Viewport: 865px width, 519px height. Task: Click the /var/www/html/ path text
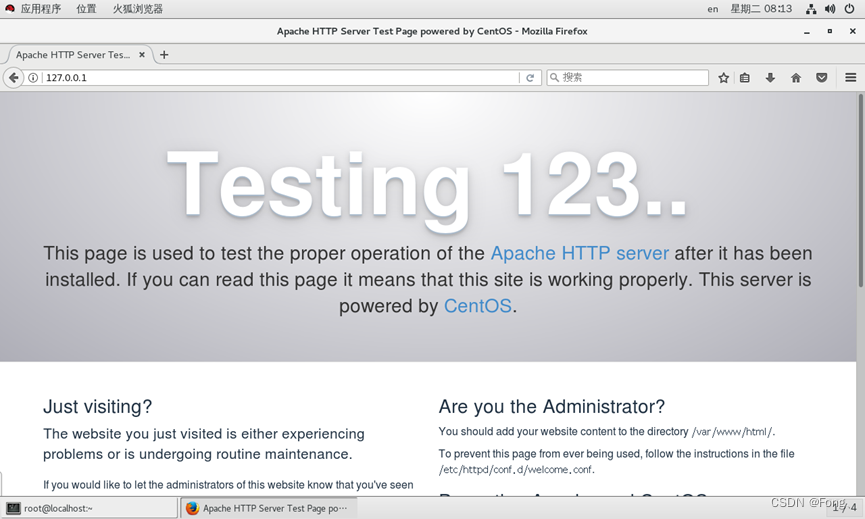pyautogui.click(x=732, y=432)
